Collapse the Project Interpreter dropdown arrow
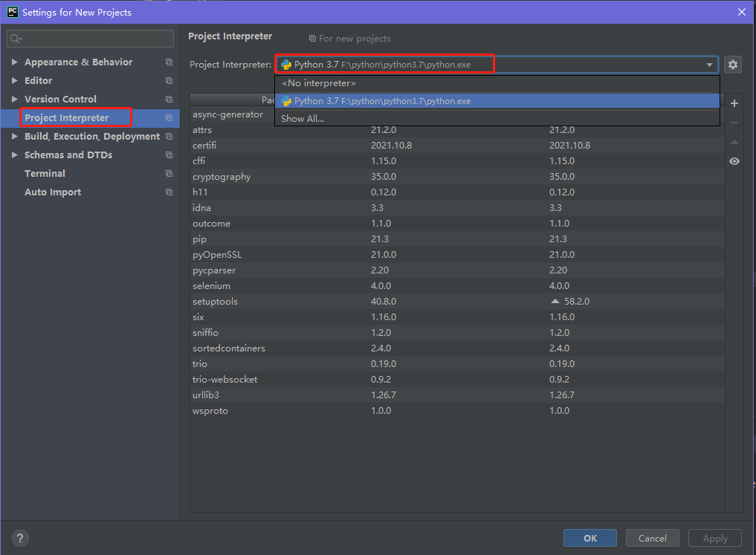Screen dimensions: 756x555 (709, 65)
